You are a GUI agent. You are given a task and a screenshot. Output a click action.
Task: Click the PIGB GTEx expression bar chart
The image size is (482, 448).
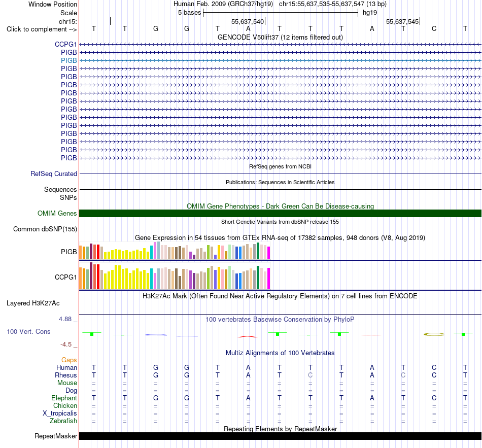(x=175, y=251)
